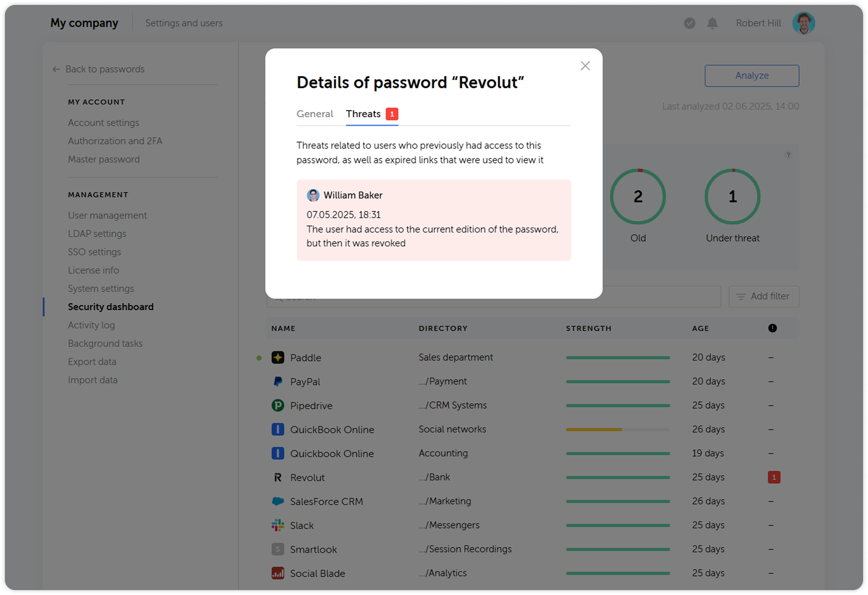
Task: Open Account settings
Action: (103, 123)
